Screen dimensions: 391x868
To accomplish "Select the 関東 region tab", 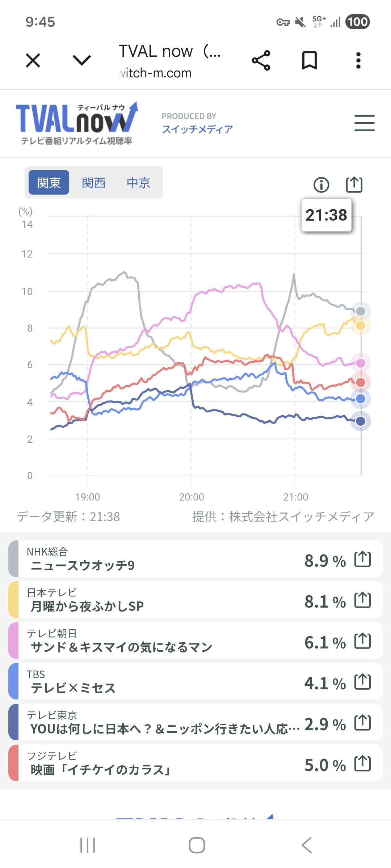I will (49, 183).
